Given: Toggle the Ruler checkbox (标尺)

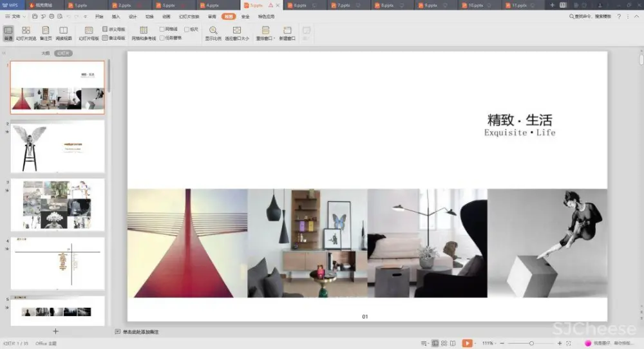Looking at the screenshot, I should 187,30.
